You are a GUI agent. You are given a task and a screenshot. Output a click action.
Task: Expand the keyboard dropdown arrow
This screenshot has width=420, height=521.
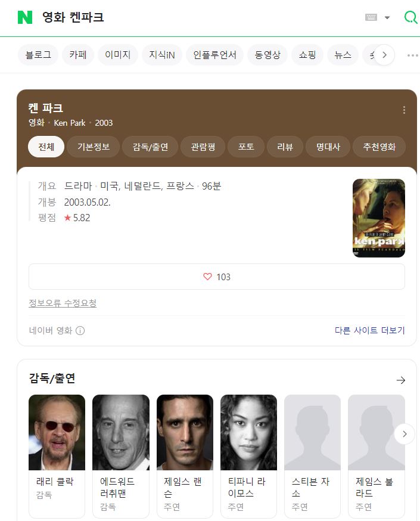click(x=387, y=17)
